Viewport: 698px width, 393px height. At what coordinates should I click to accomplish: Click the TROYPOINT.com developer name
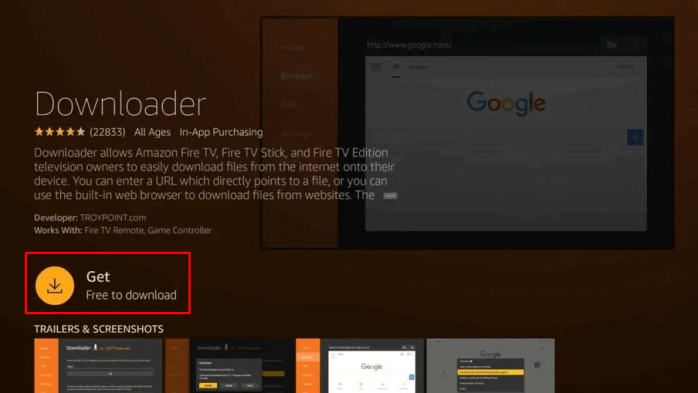click(113, 217)
